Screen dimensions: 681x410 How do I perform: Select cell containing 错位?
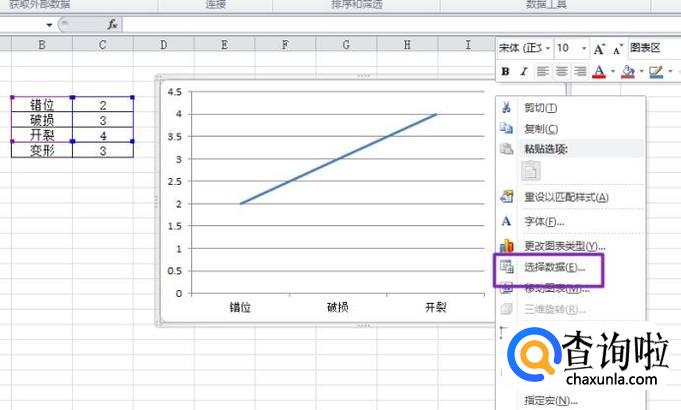point(42,105)
